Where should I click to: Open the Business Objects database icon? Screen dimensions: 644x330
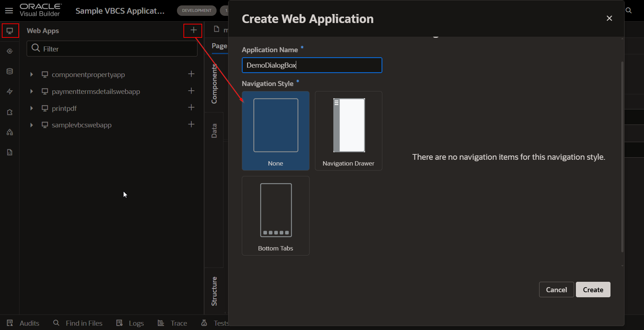tap(10, 71)
